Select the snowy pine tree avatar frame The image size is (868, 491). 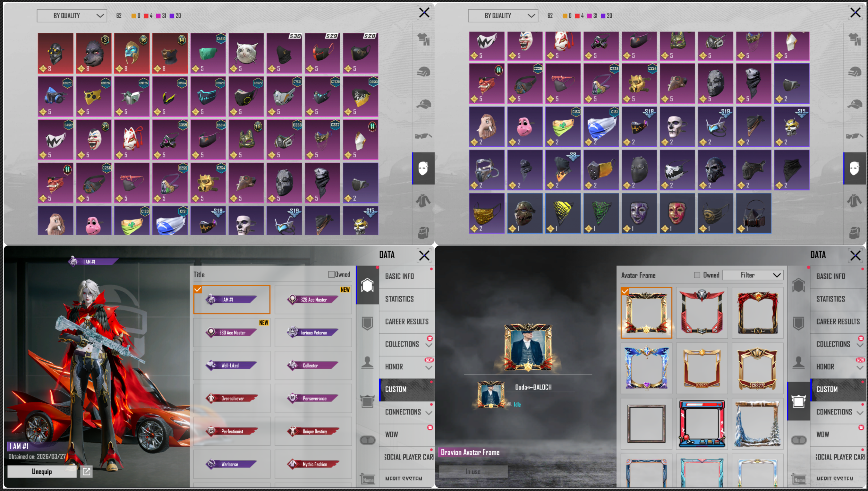tap(757, 424)
